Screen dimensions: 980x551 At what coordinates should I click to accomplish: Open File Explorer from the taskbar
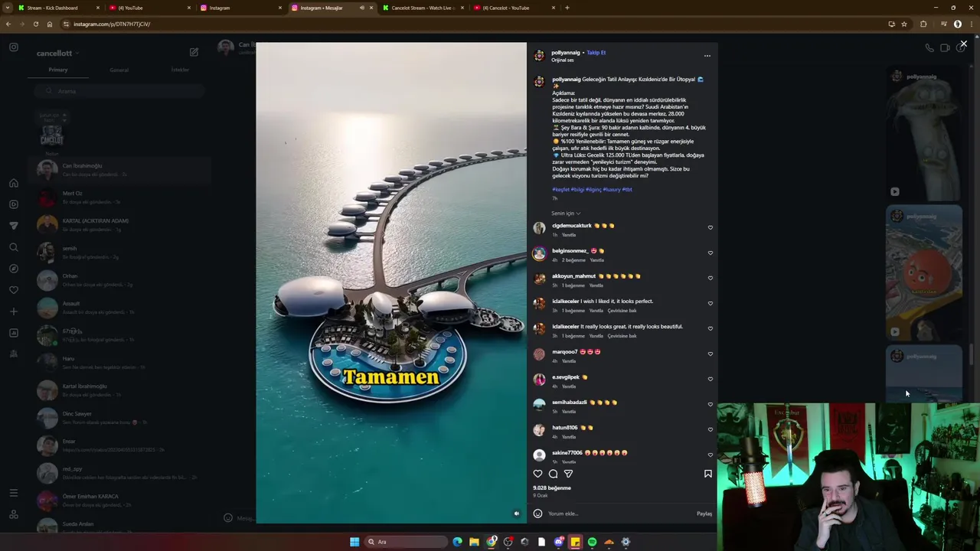pyautogui.click(x=474, y=542)
